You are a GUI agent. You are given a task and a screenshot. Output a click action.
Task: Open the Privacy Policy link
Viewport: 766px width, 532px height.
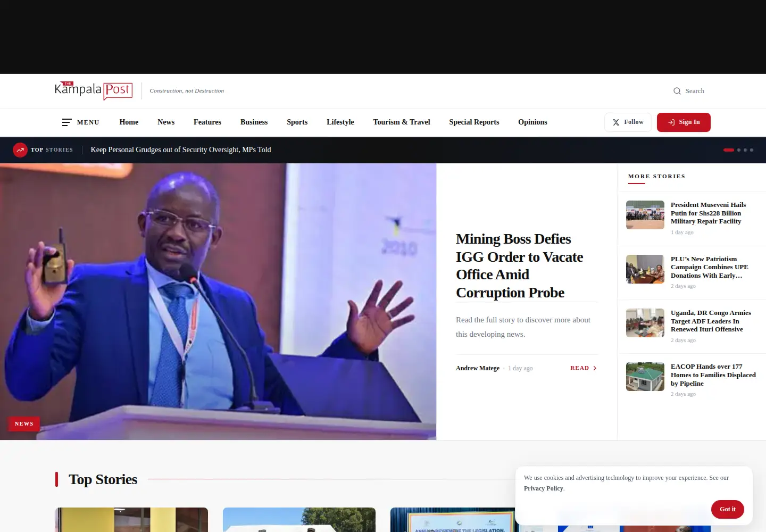click(x=544, y=488)
